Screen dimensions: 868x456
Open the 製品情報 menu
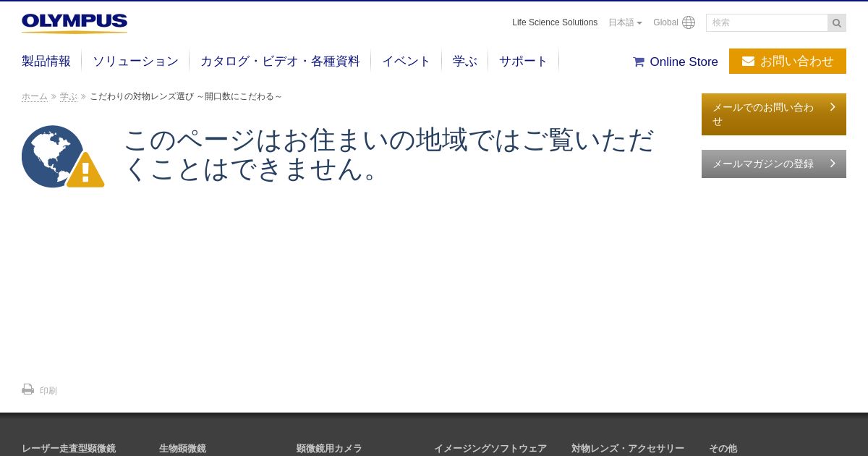point(46,62)
